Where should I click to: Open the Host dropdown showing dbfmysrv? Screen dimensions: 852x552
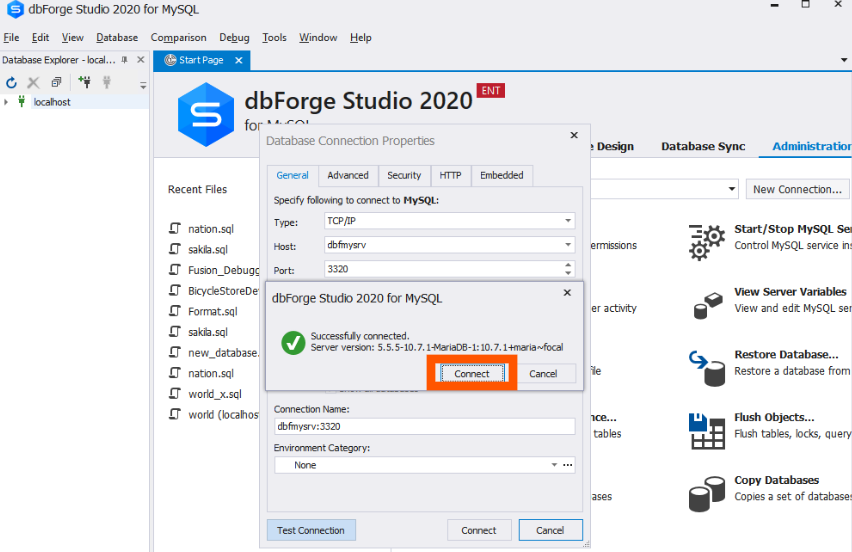[568, 245]
